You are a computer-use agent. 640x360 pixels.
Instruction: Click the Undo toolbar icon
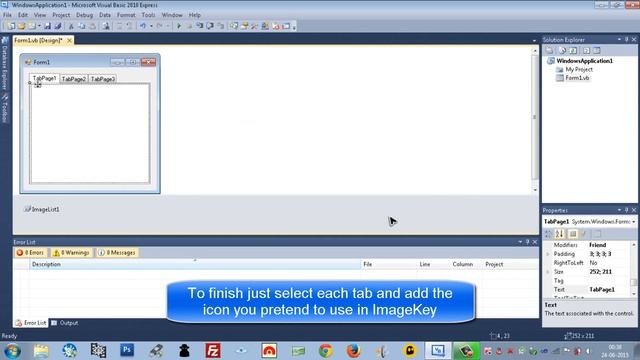(143, 26)
